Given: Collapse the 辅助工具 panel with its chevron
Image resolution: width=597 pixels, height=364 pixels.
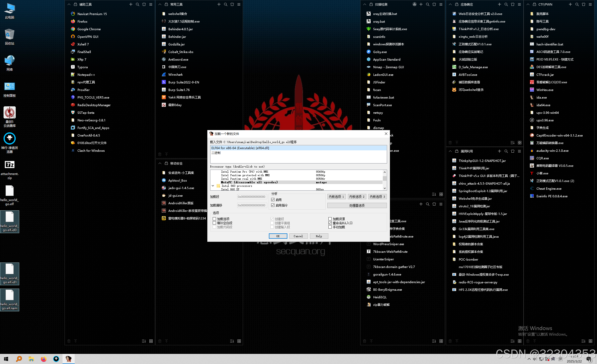Looking at the screenshot, I should pyautogui.click(x=69, y=4).
